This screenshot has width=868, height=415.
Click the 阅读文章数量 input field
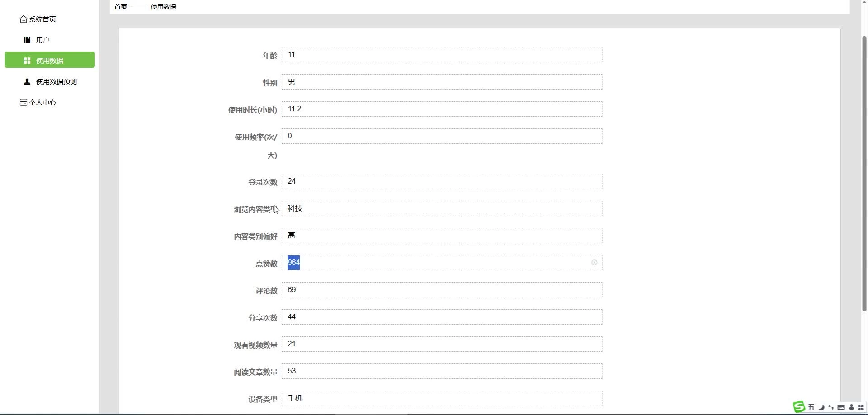[442, 371]
